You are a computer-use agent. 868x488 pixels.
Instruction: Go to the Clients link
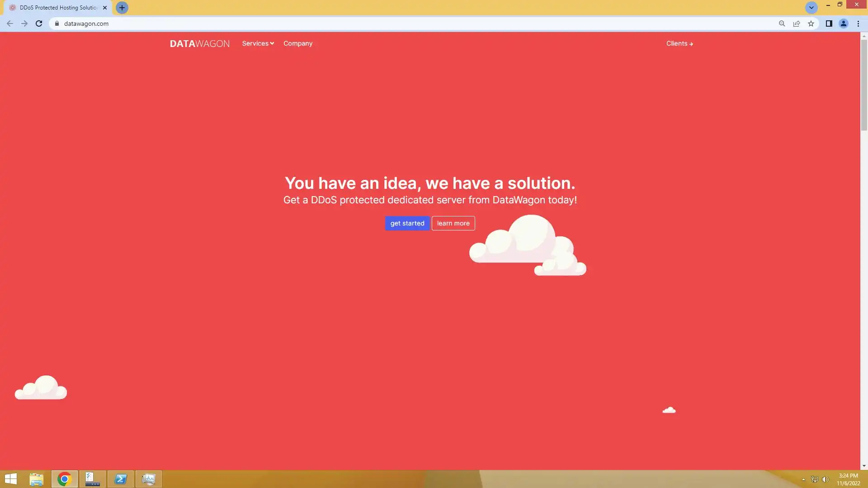[x=679, y=43]
